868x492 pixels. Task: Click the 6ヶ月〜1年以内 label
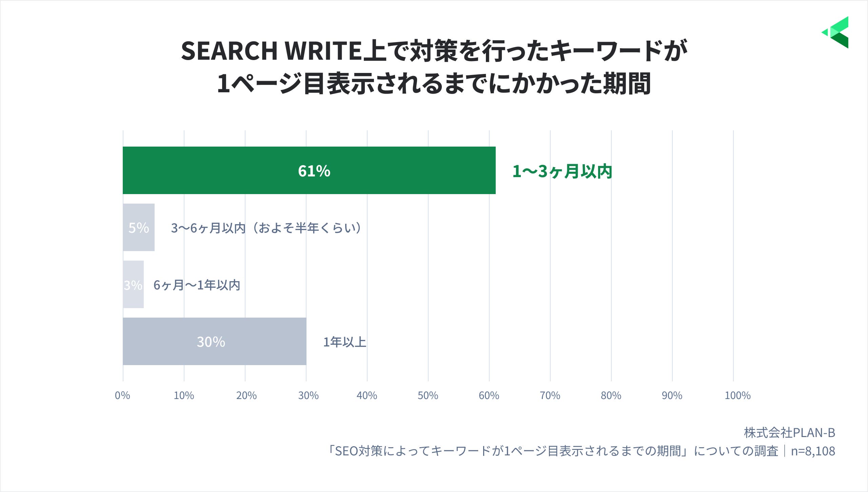pyautogui.click(x=197, y=285)
